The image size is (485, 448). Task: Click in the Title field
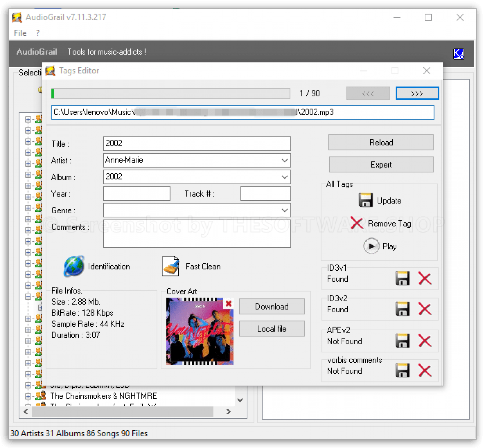click(x=197, y=144)
